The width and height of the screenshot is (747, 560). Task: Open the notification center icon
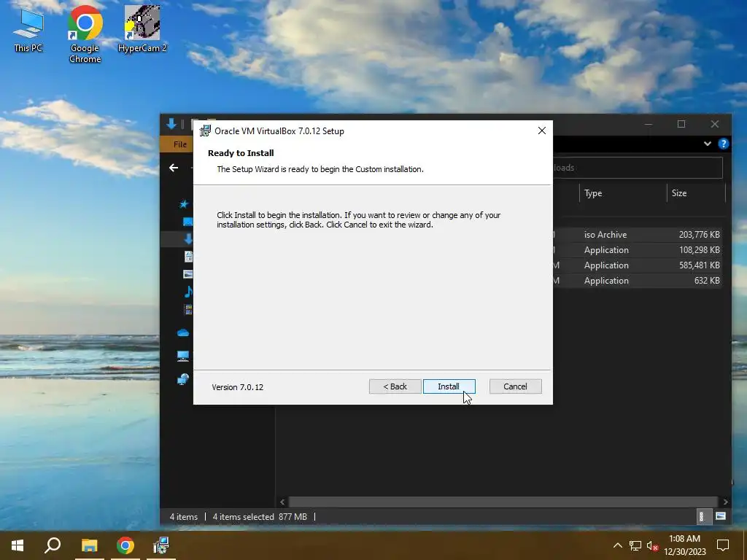coord(723,545)
